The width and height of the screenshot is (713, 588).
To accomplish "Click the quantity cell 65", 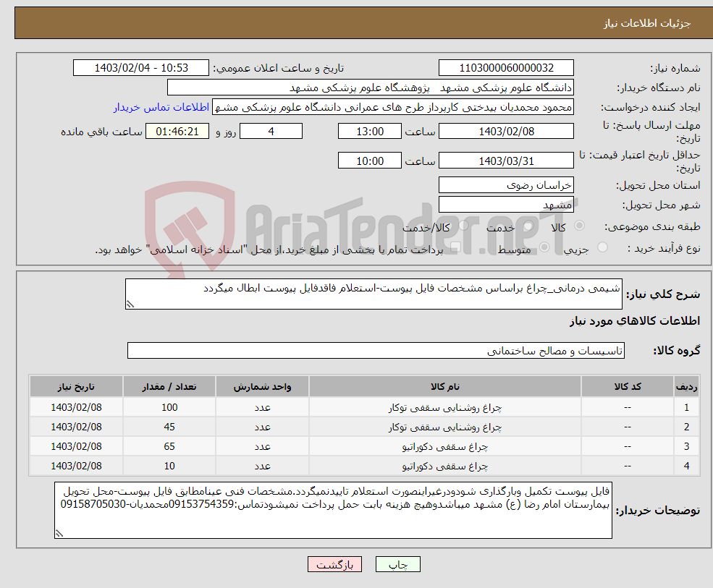I will 169,447.
